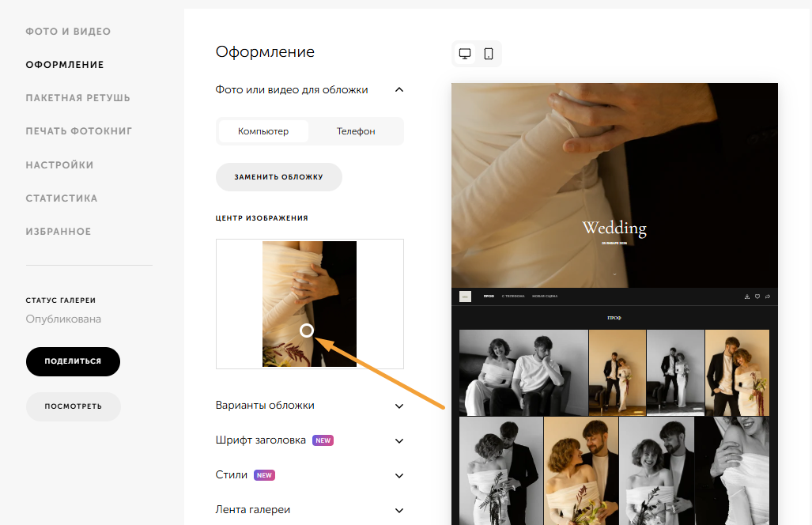
Task: Go to Пакетная ретушь in sidebar
Action: tap(78, 98)
